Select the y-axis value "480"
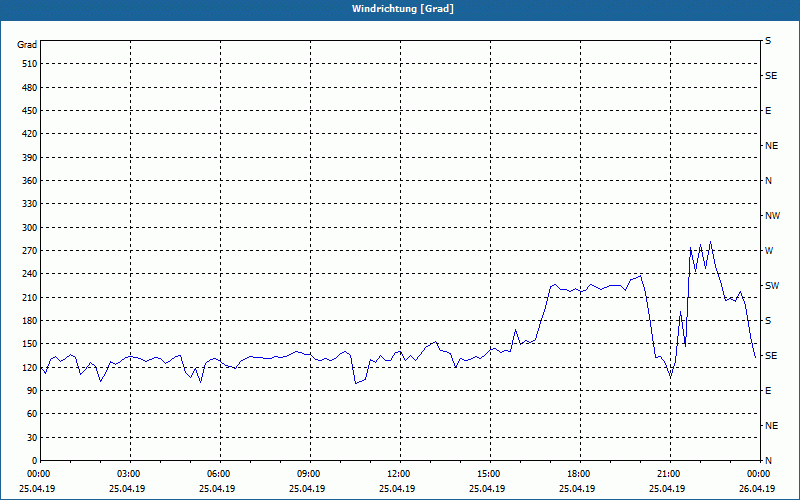Viewport: 800px width, 500px height. pos(30,88)
